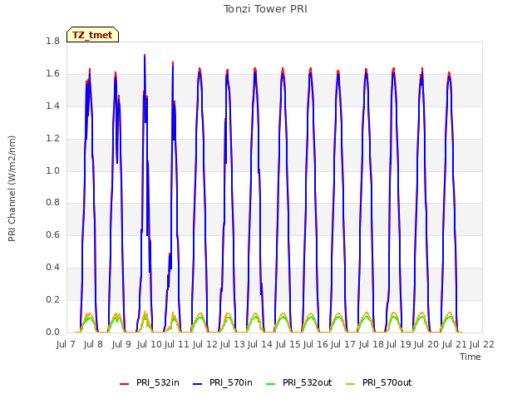Click the 0.8 y-axis tick label
Image resolution: width=532 pixels, height=399 pixels.
[52, 203]
